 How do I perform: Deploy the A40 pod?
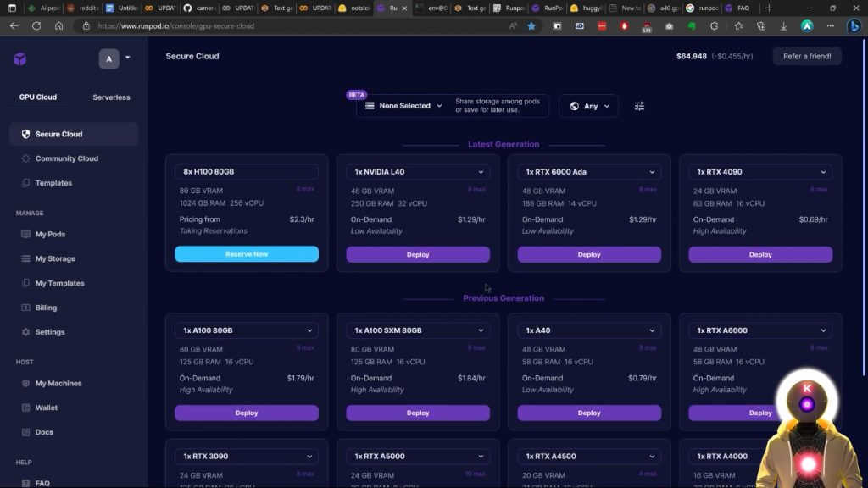[x=589, y=413]
